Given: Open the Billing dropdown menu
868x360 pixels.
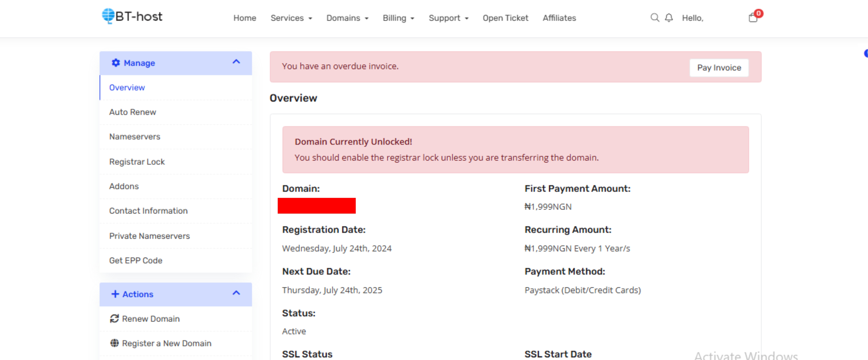Looking at the screenshot, I should (x=398, y=18).
